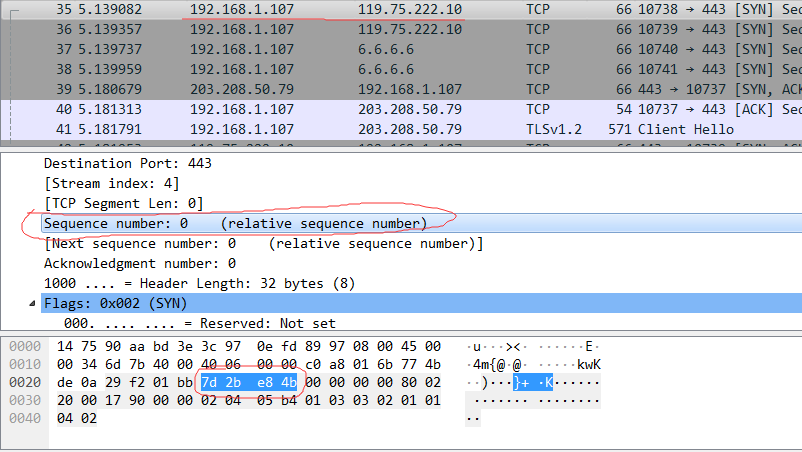This screenshot has height=452, width=802.
Task: Click hex offset 0000 row label
Action: [25, 346]
